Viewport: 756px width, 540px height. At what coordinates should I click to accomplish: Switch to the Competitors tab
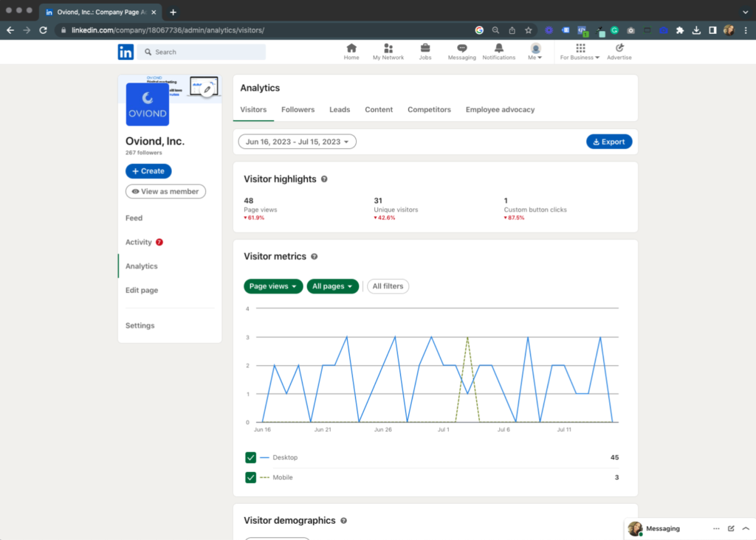[x=429, y=110]
